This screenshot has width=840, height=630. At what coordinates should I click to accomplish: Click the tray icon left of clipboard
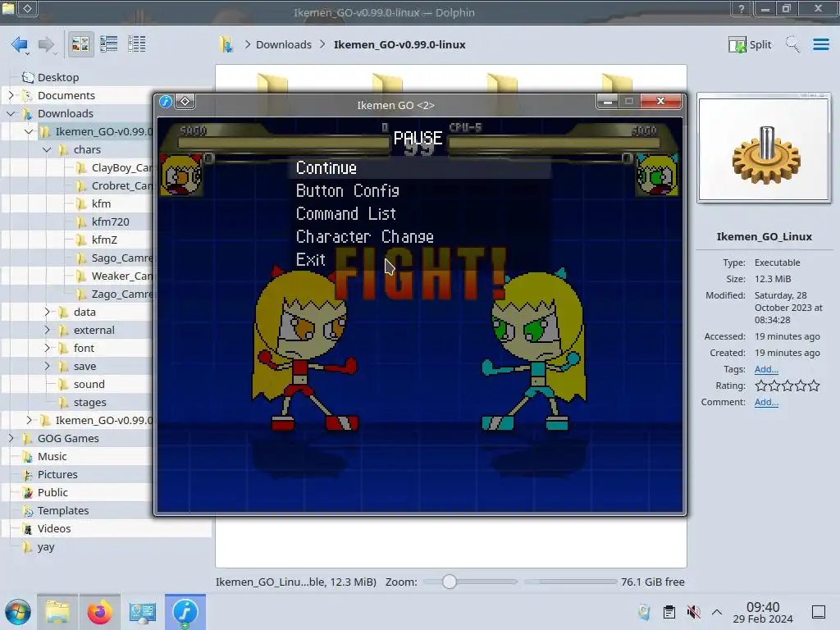644,612
